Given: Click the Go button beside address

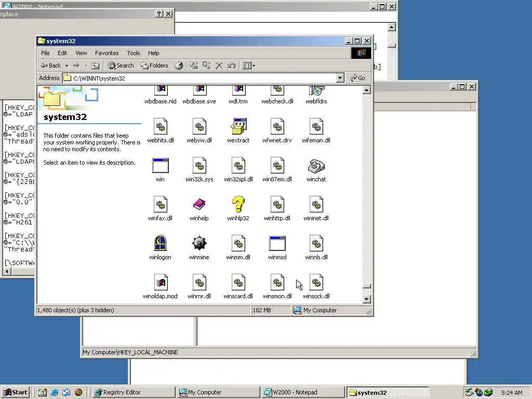Looking at the screenshot, I should pyautogui.click(x=358, y=78).
